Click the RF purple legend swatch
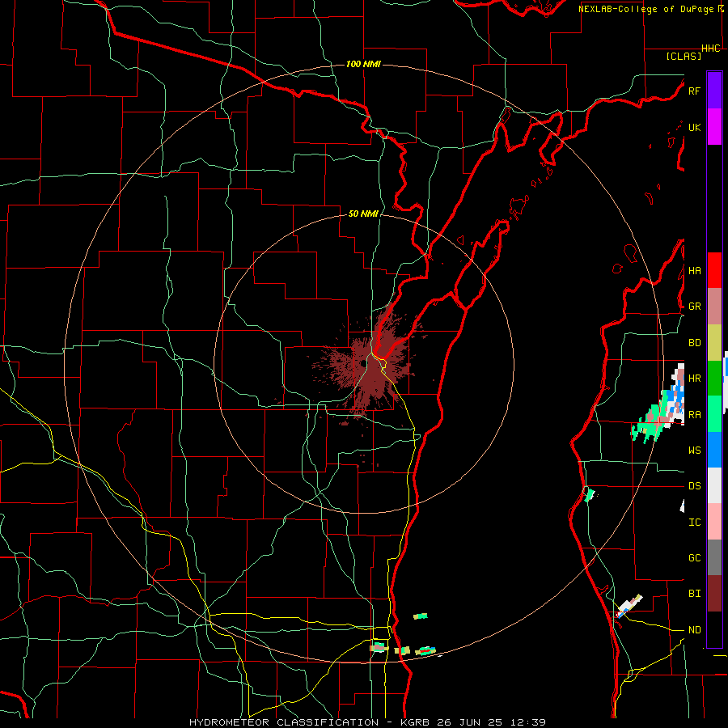Viewport: 728px width, 728px height. point(714,91)
